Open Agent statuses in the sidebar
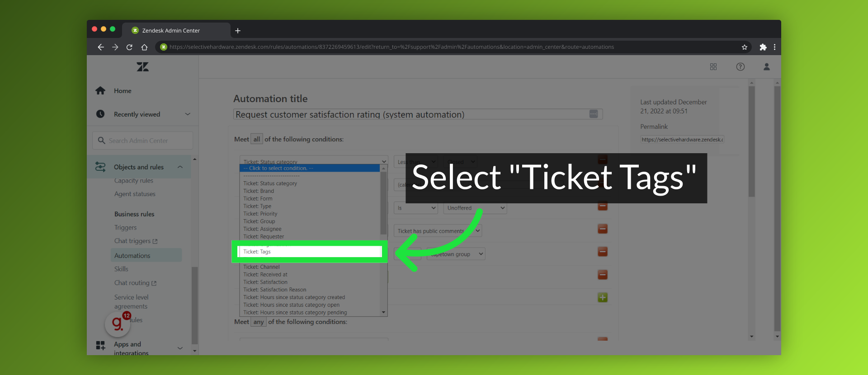This screenshot has width=868, height=375. (135, 194)
